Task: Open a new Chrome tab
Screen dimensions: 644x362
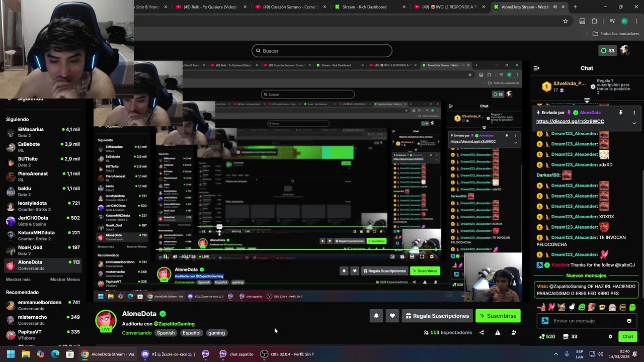Action: click(x=575, y=7)
